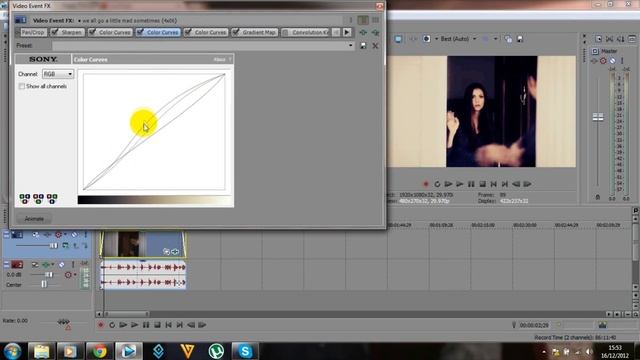Open Track FX on the audio track header
Viewport: 640px width, 360px height.
pyautogui.click(x=46, y=264)
